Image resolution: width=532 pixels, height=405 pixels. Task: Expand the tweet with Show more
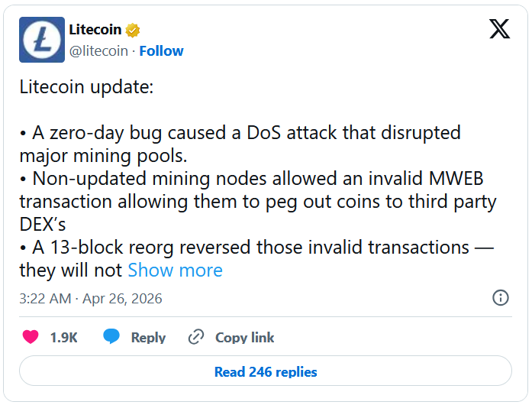[175, 270]
